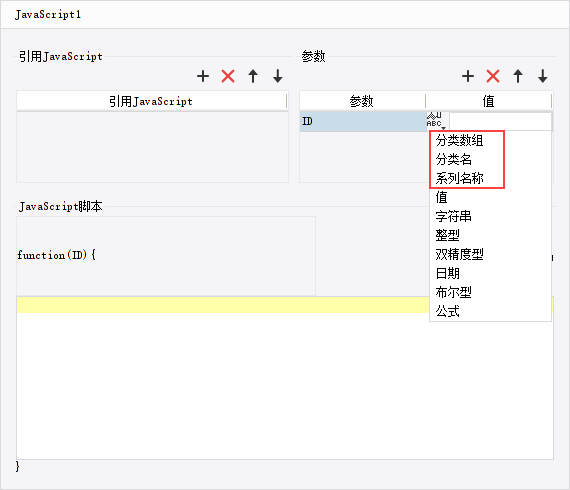570x490 pixels.
Task: Delete the selected referenced JavaScript entry
Action: point(228,76)
